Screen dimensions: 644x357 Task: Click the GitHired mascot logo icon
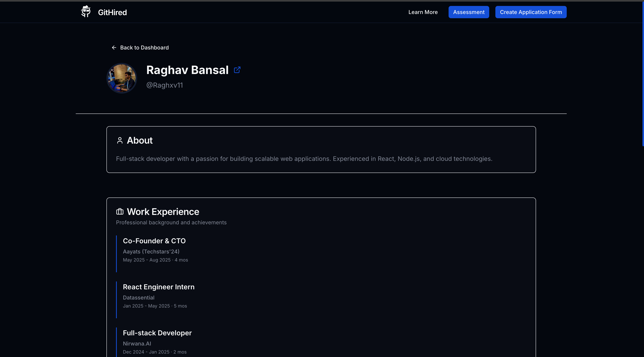point(86,12)
